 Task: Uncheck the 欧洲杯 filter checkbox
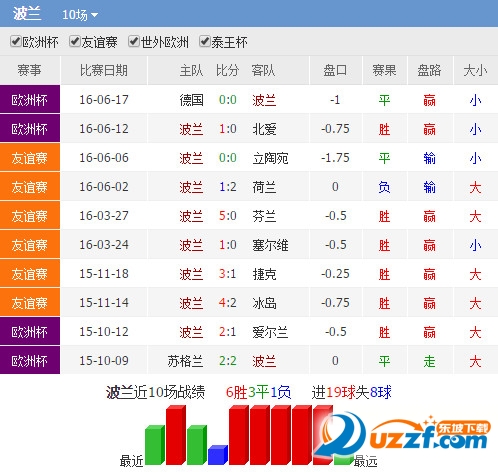pos(16,42)
